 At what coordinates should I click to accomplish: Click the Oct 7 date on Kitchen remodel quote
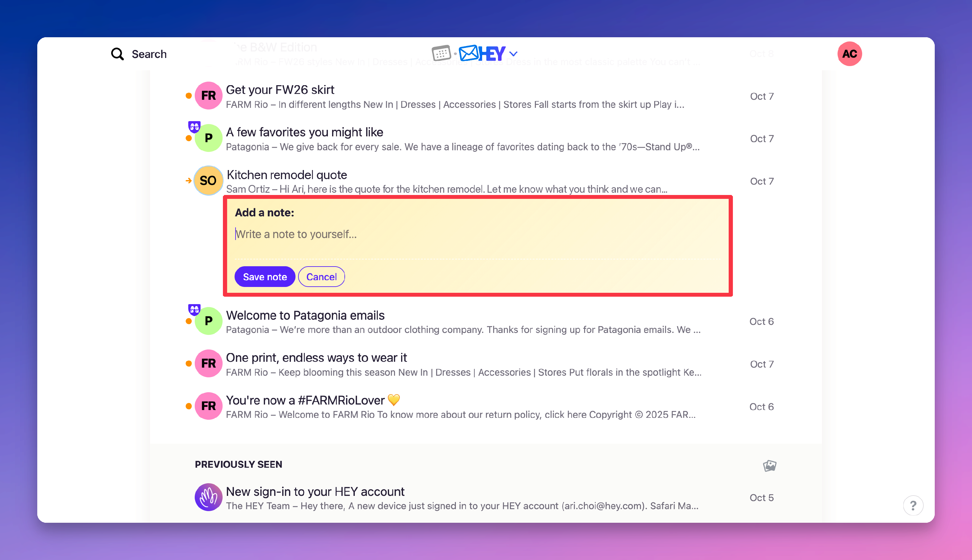762,181
